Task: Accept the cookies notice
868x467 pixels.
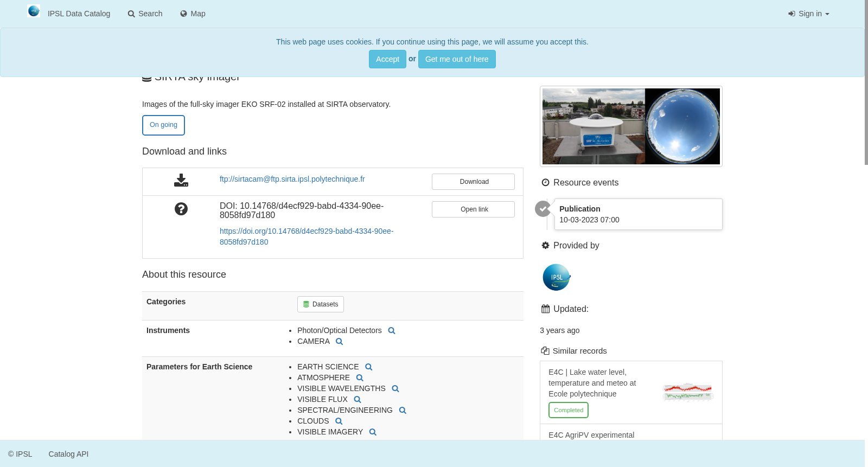Action: coord(387,59)
